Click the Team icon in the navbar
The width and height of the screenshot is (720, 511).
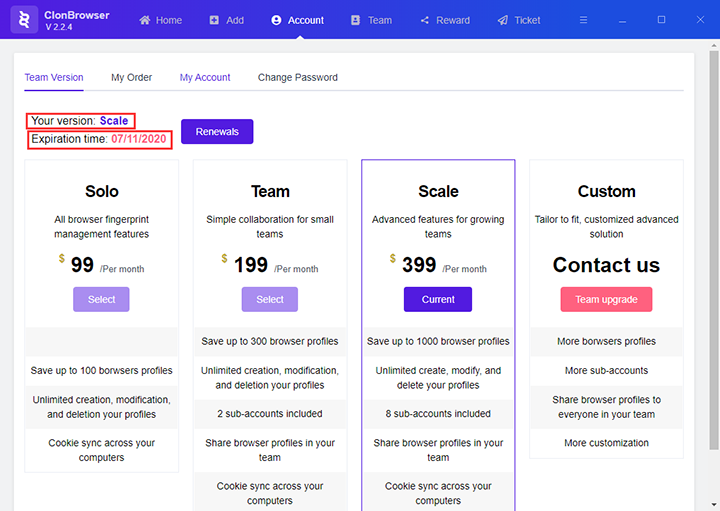coord(355,20)
